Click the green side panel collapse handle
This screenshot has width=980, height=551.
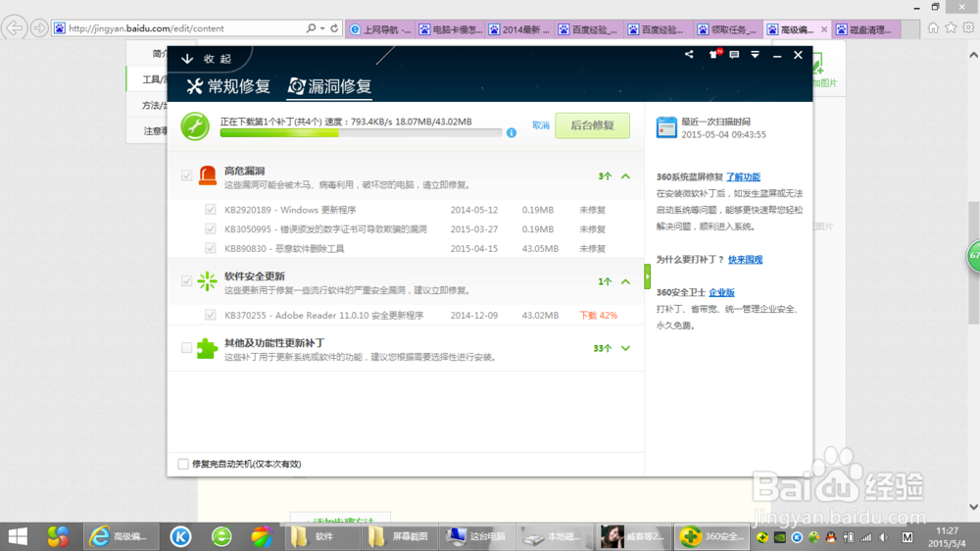click(648, 276)
